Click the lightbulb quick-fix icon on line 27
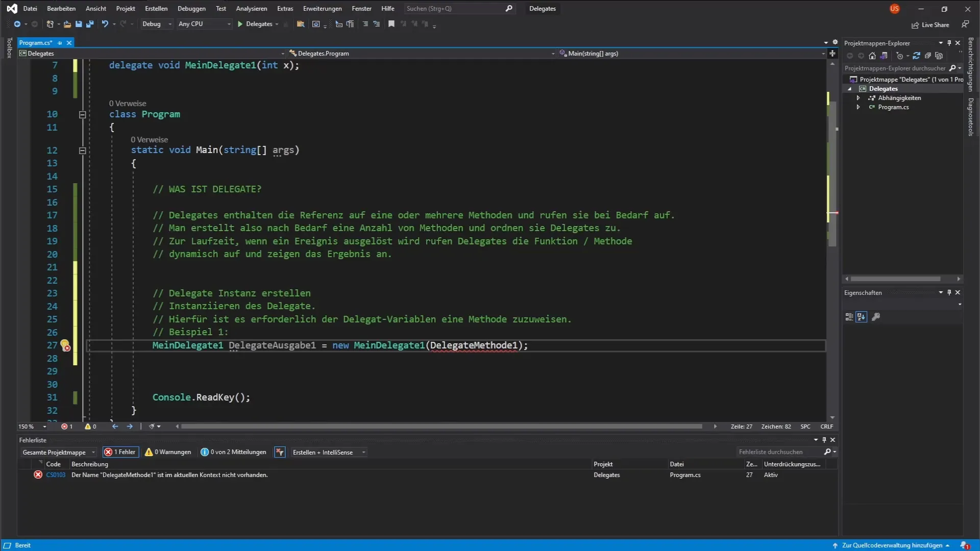 (65, 345)
